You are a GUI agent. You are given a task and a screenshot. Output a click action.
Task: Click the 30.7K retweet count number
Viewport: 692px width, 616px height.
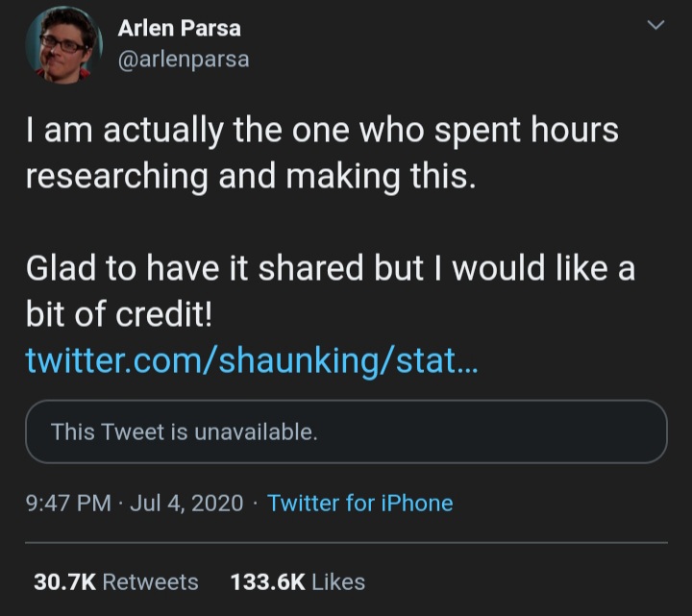coord(63,581)
